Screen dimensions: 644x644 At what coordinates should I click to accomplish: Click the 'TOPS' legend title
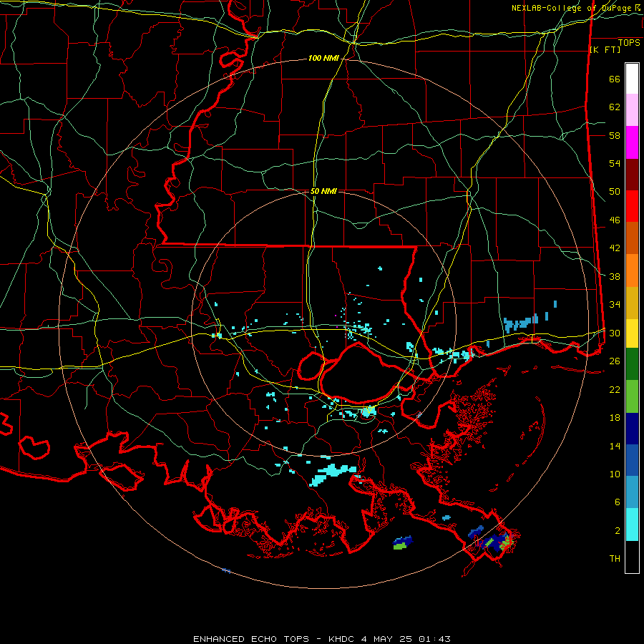pyautogui.click(x=629, y=42)
